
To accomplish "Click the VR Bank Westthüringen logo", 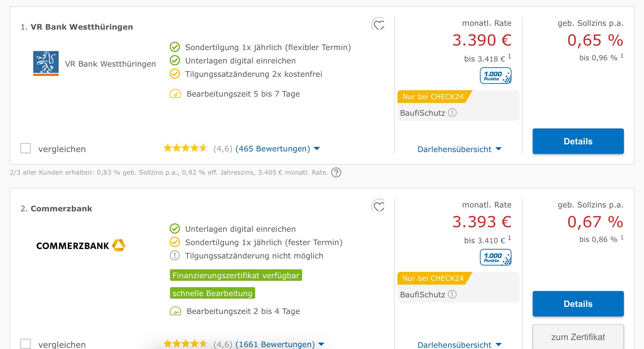I will coord(46,63).
